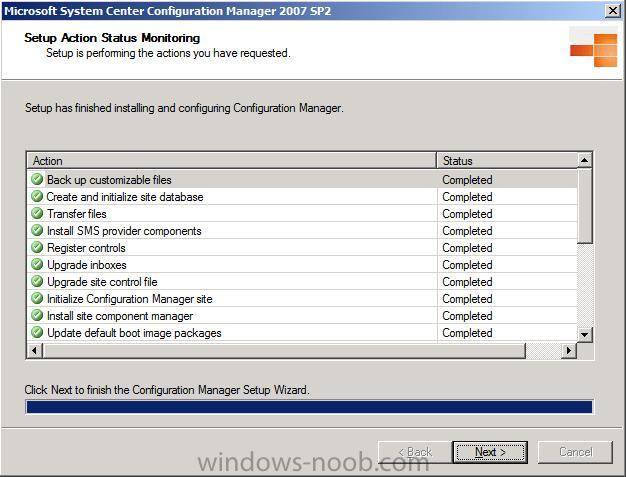Click green check icon beside Register controls
This screenshot has width=626, height=477.
click(37, 247)
